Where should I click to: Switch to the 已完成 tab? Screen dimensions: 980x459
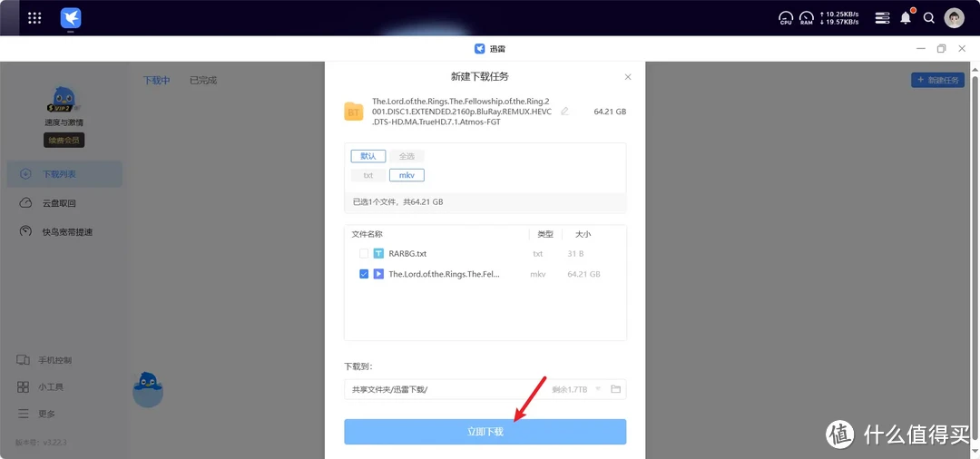pyautogui.click(x=203, y=80)
